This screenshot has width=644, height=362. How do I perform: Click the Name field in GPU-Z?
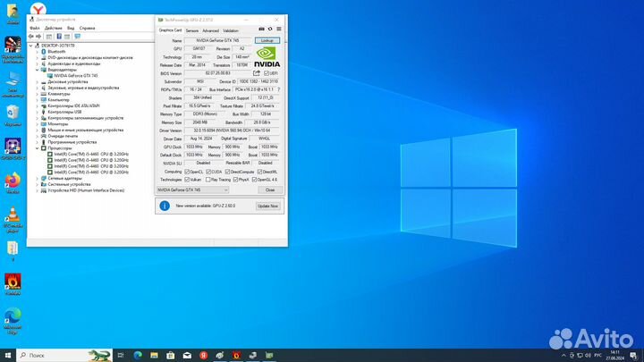(x=217, y=40)
